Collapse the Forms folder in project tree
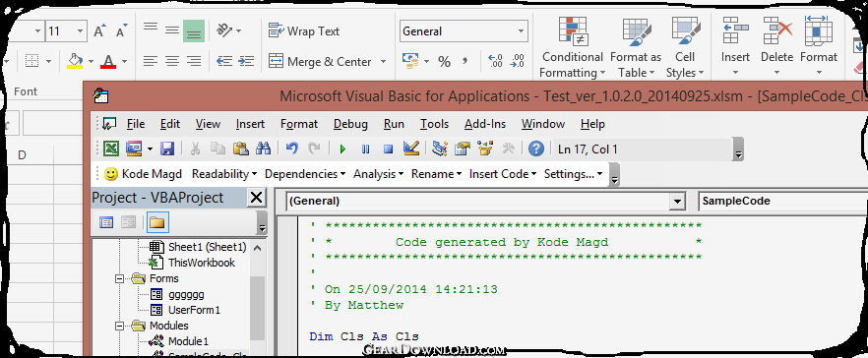The image size is (868, 358). click(119, 279)
